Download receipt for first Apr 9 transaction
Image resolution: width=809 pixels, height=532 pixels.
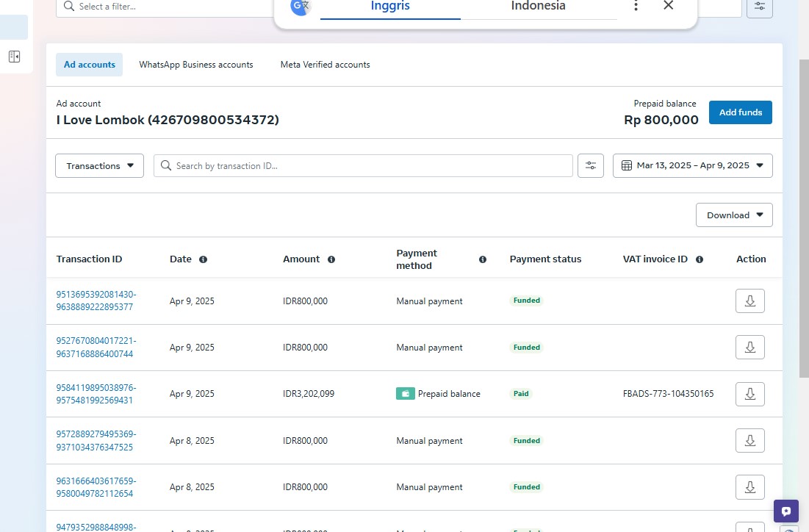tap(749, 301)
